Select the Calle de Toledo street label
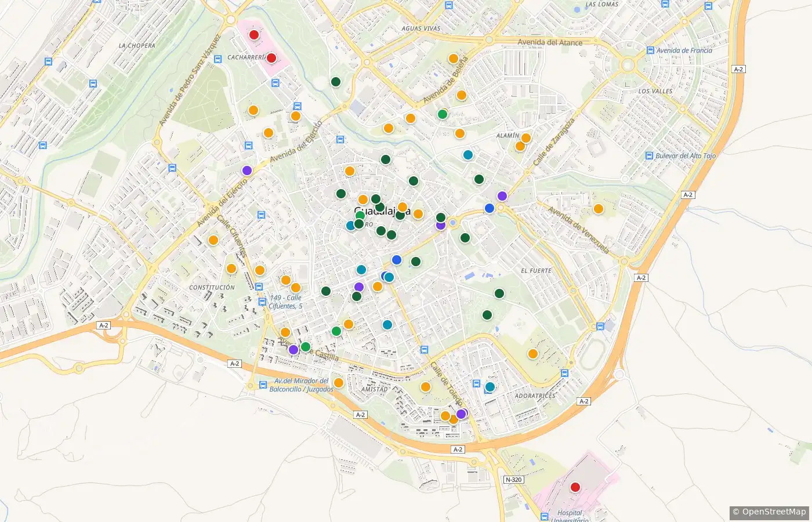 click(447, 384)
